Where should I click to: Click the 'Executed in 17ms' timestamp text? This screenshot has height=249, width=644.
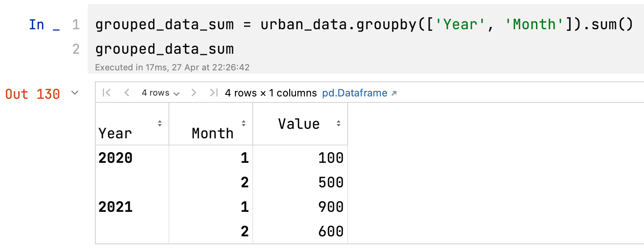pos(172,67)
